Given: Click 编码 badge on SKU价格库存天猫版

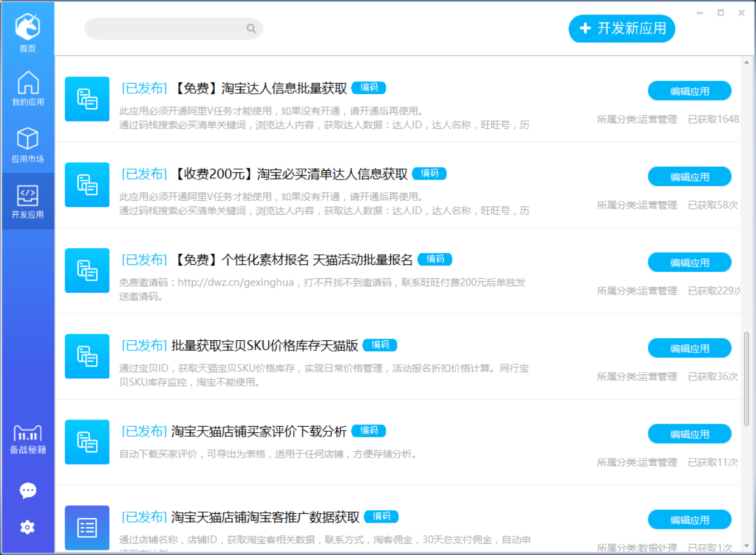Looking at the screenshot, I should pos(380,345).
